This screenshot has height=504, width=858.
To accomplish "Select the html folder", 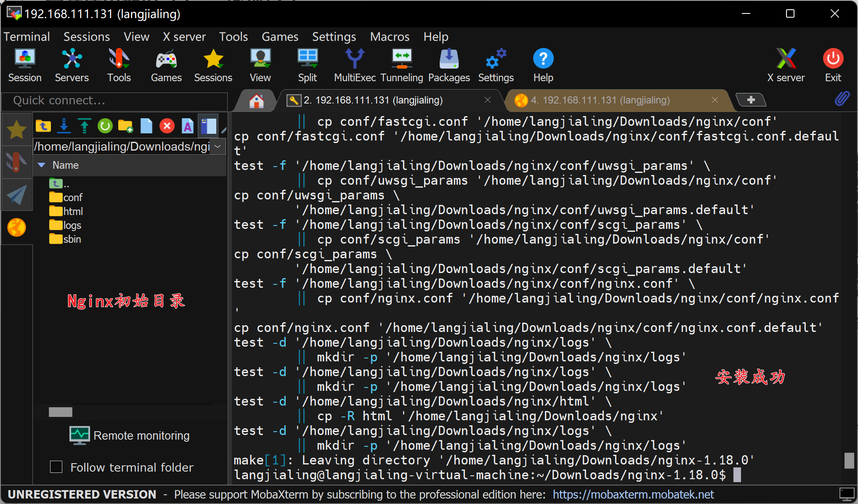I will coord(66,211).
